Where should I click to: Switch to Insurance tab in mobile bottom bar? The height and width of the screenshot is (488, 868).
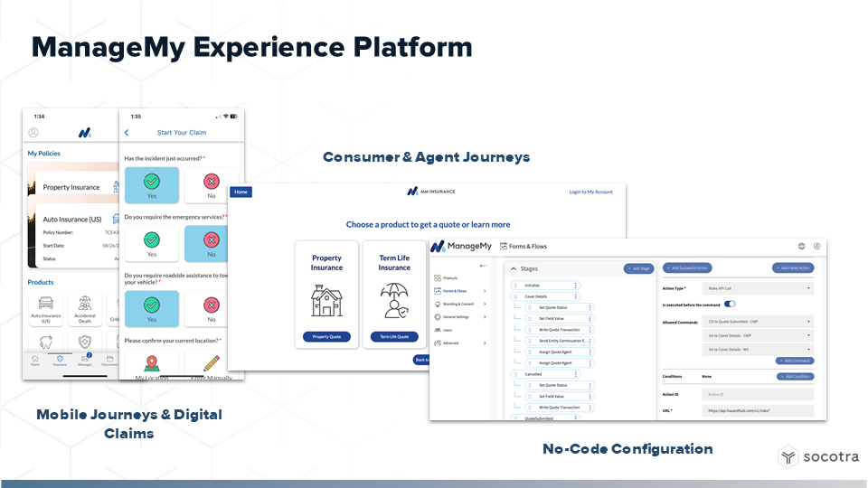[60, 361]
